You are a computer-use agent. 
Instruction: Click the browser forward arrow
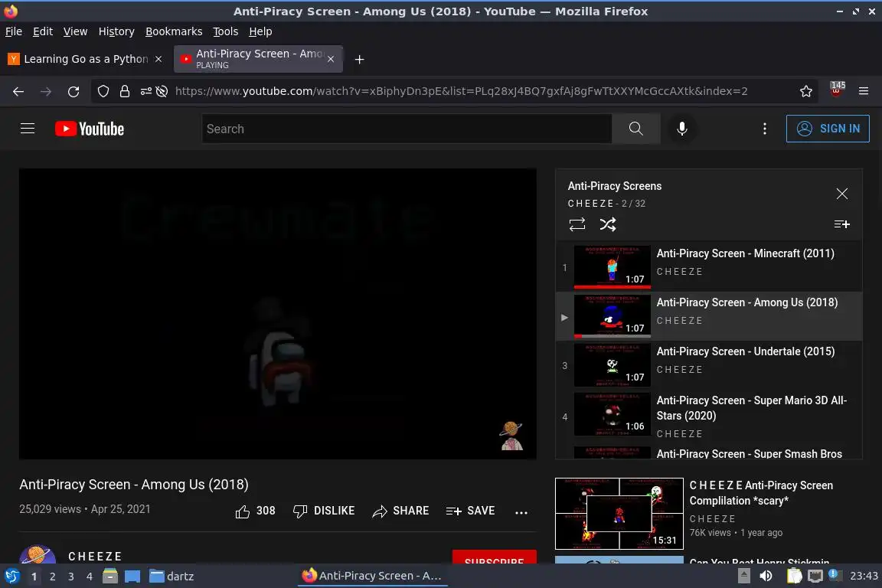point(46,91)
